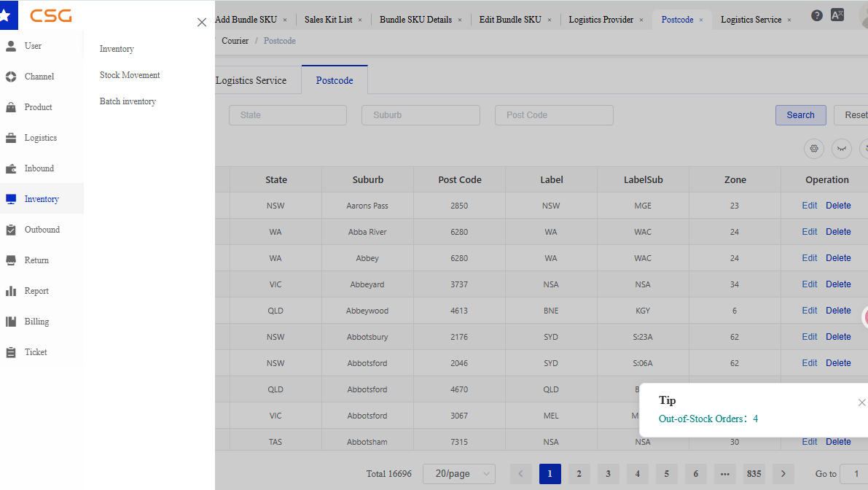Open the Billing icon
The width and height of the screenshot is (868, 490).
11,322
